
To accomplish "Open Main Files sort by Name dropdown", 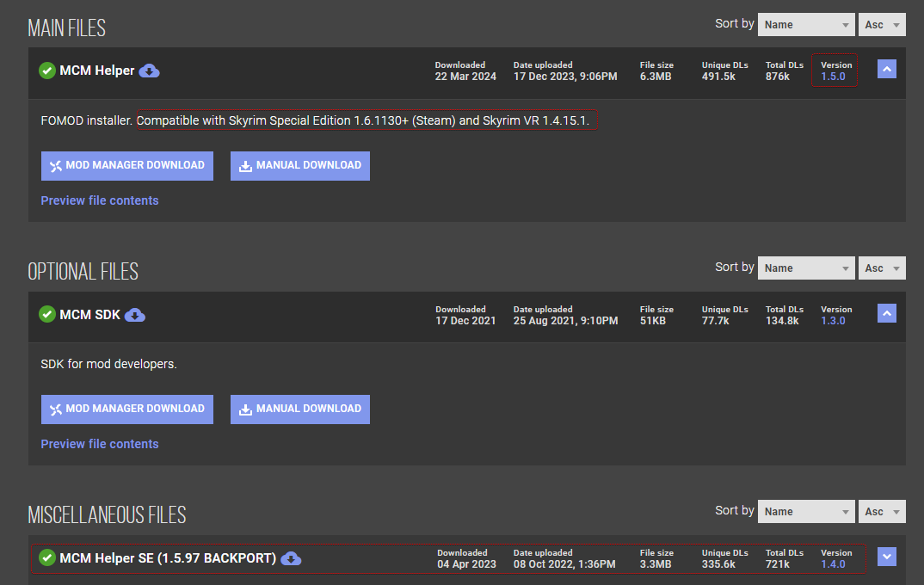I will (806, 25).
